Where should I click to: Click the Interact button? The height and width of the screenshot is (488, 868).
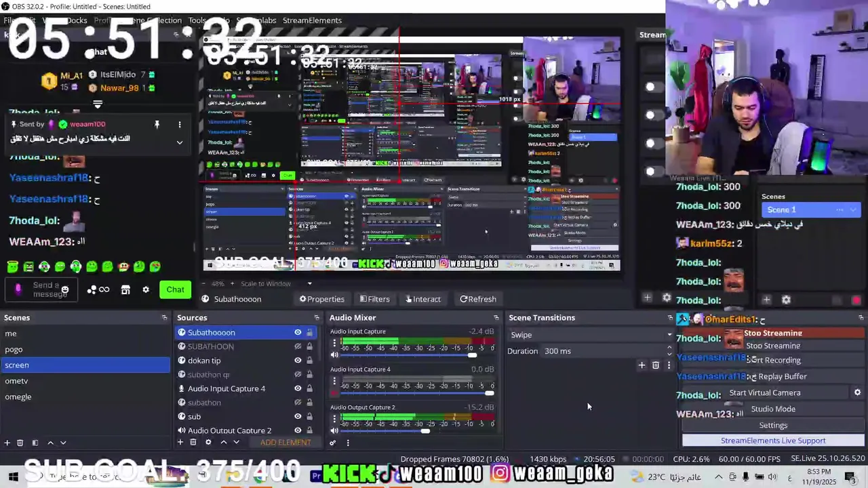tap(422, 299)
